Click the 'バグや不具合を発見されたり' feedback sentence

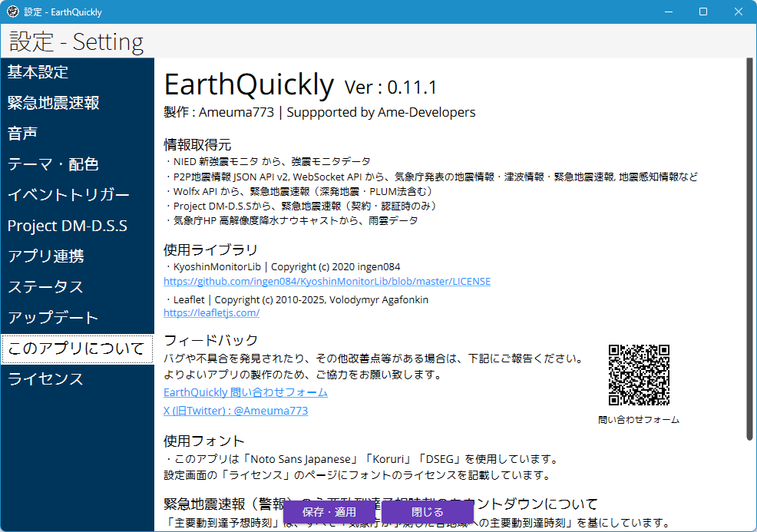tap(375, 359)
